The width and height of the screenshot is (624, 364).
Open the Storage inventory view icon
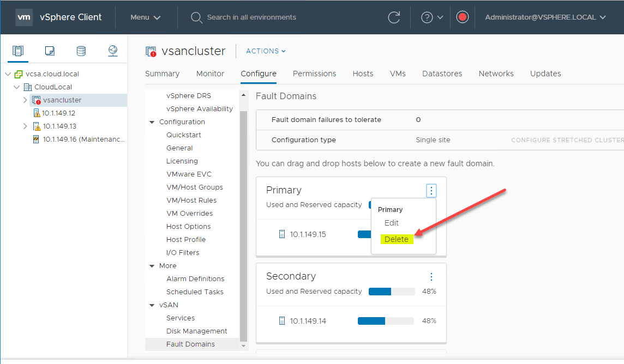(81, 51)
